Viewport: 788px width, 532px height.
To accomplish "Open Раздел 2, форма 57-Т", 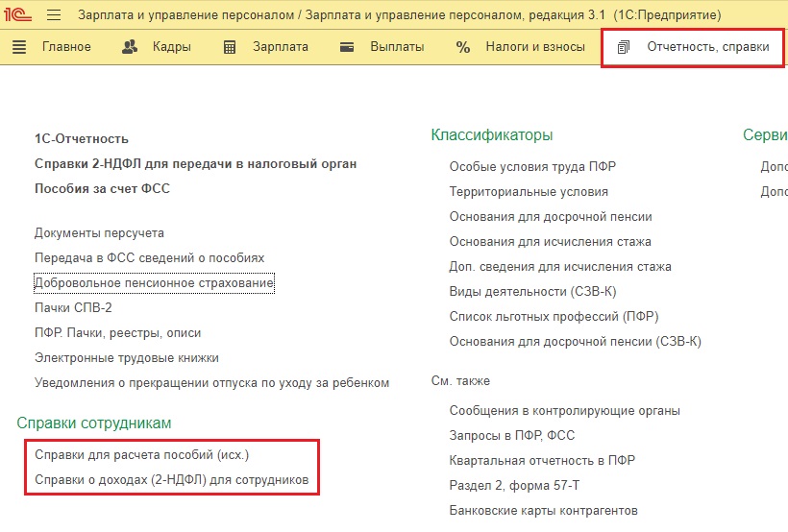I will coord(515,486).
